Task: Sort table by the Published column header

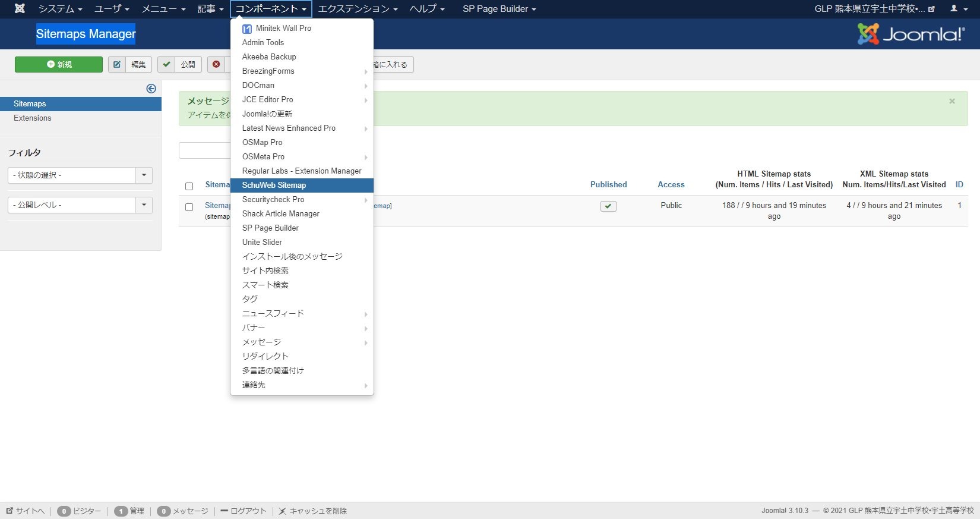Action: 608,185
